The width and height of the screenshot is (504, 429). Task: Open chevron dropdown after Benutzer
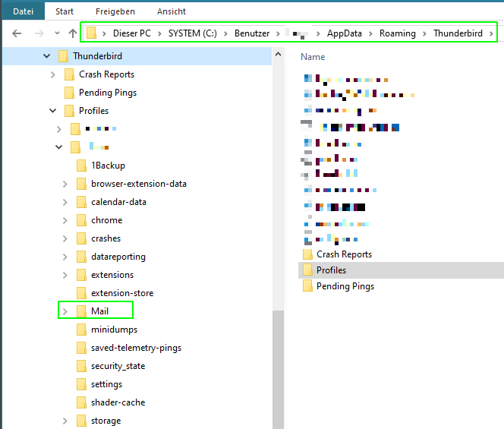[279, 33]
